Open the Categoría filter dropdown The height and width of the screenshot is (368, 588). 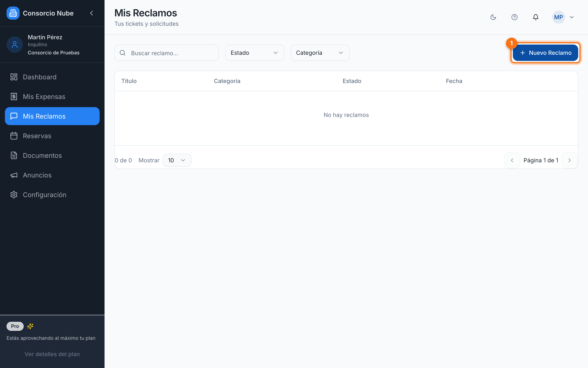[x=320, y=53]
